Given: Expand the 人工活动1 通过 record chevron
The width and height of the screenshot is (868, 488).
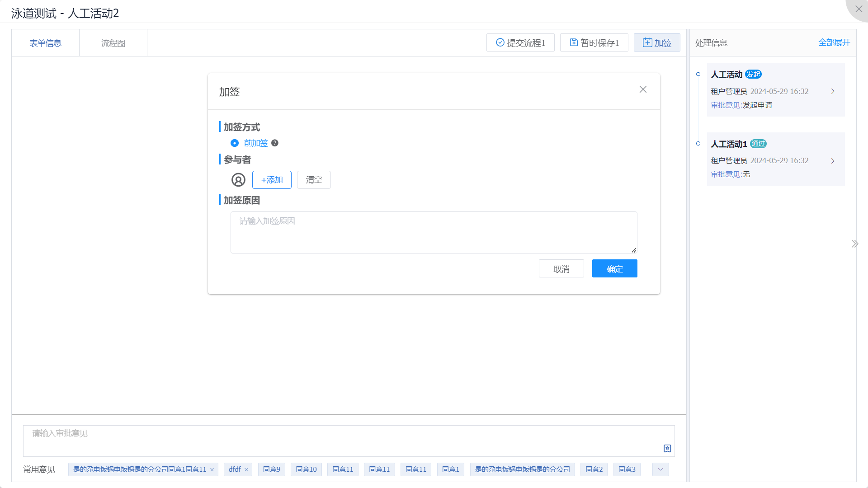Looking at the screenshot, I should [833, 161].
